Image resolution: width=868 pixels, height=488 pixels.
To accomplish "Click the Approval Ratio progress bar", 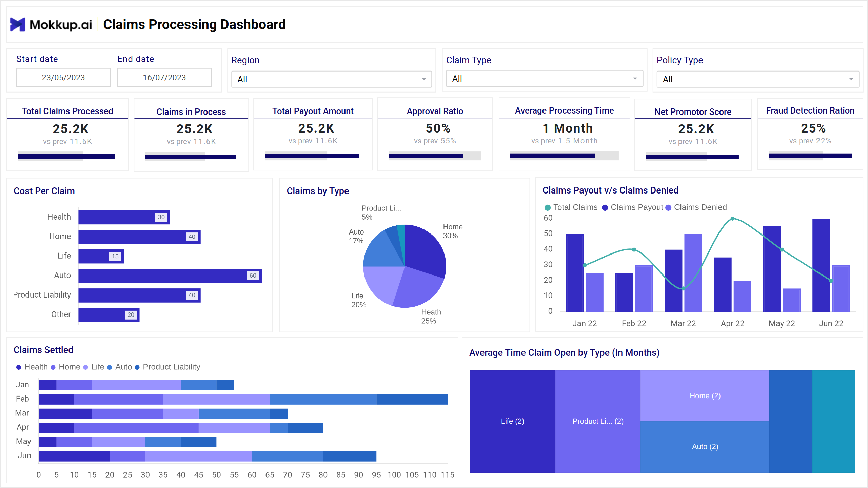I will click(435, 156).
